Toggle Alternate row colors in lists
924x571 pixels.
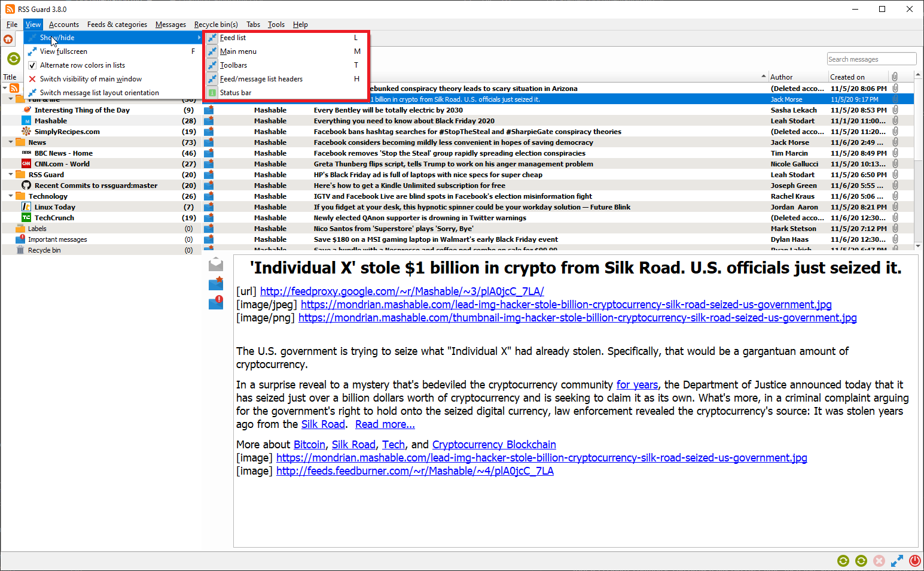point(83,65)
